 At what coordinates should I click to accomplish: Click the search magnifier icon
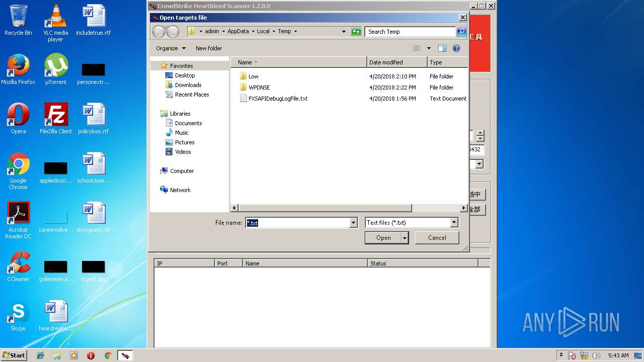[461, 31]
